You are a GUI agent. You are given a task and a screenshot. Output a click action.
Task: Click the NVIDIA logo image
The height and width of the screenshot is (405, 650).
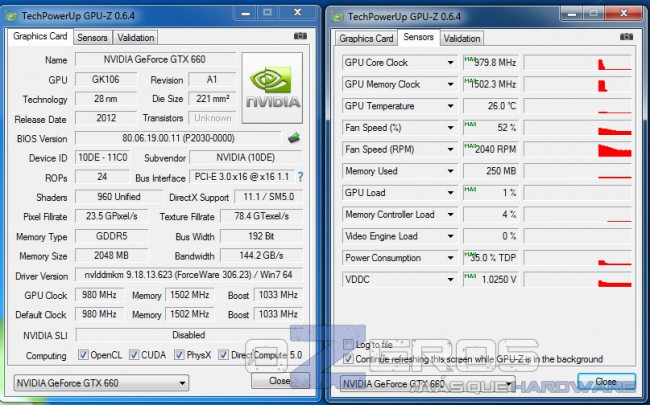[x=272, y=88]
